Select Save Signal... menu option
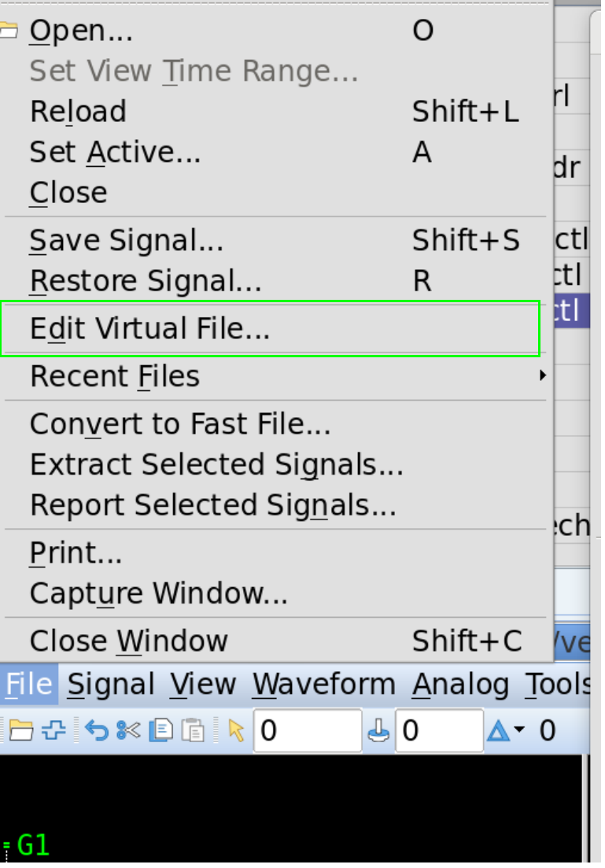The height and width of the screenshot is (868, 605). 126,241
